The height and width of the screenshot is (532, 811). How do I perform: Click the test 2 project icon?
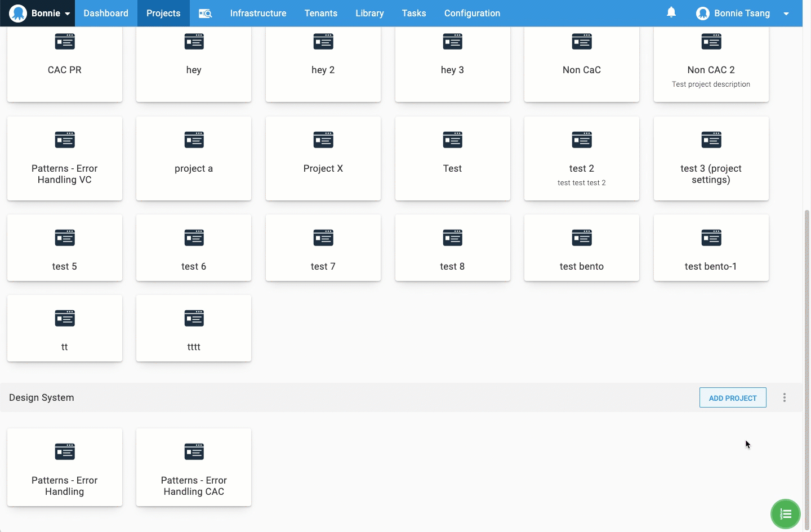[x=582, y=140]
